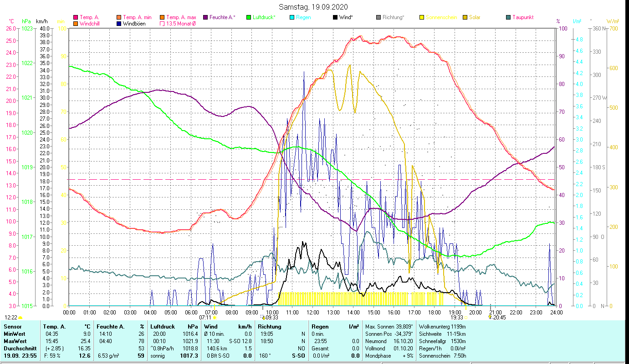629x364 pixels.
Task: Click the marker icon at 09:33
Action: tap(263, 317)
